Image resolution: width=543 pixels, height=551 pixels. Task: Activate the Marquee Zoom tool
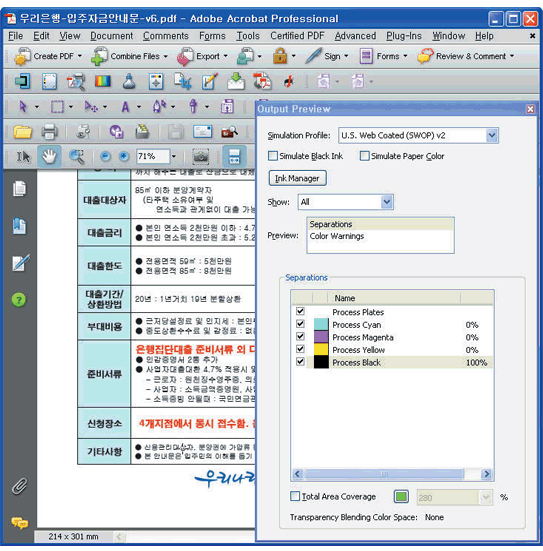click(x=77, y=156)
